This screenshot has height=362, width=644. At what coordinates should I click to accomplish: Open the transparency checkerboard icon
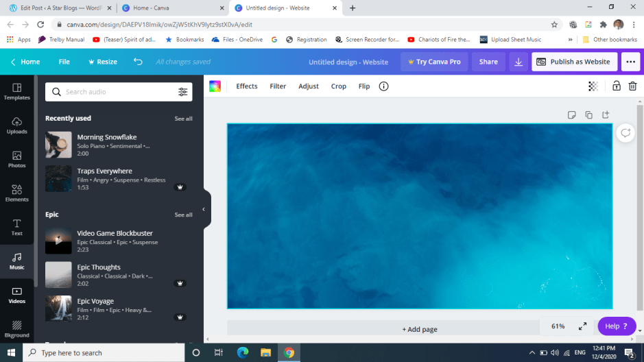click(x=593, y=86)
